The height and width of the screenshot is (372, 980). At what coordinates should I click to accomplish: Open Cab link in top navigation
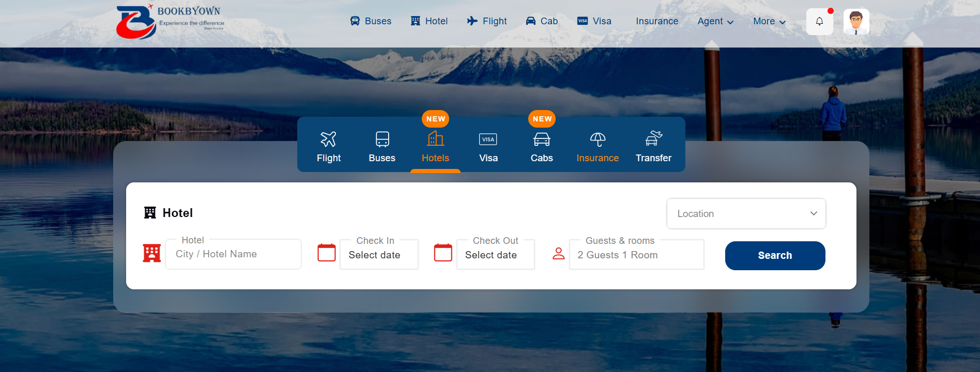tap(542, 21)
